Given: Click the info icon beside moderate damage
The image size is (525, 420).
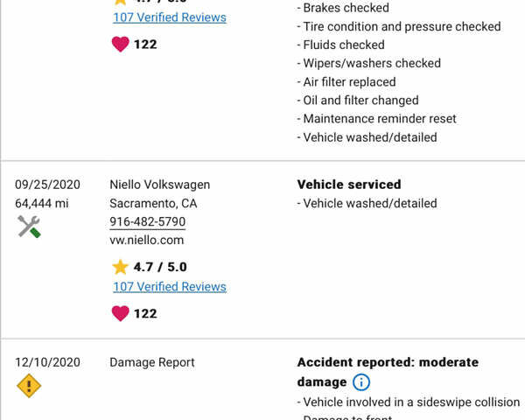Looking at the screenshot, I should (x=361, y=382).
